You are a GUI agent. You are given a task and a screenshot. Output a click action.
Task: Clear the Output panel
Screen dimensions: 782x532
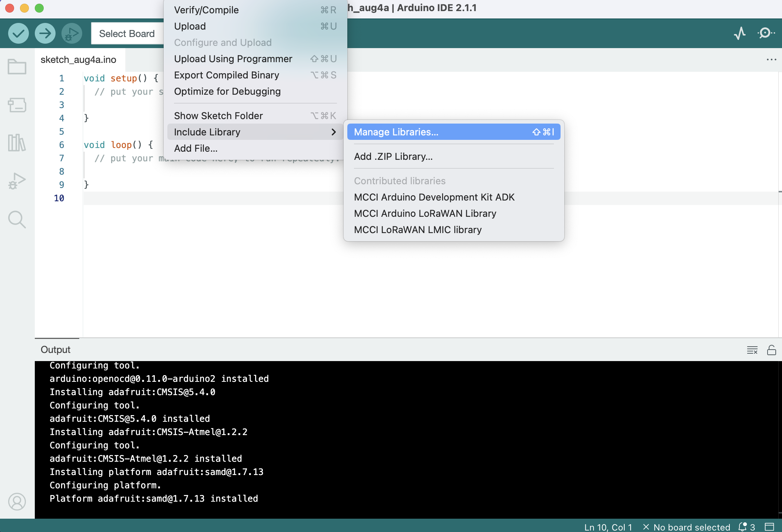pyautogui.click(x=752, y=350)
